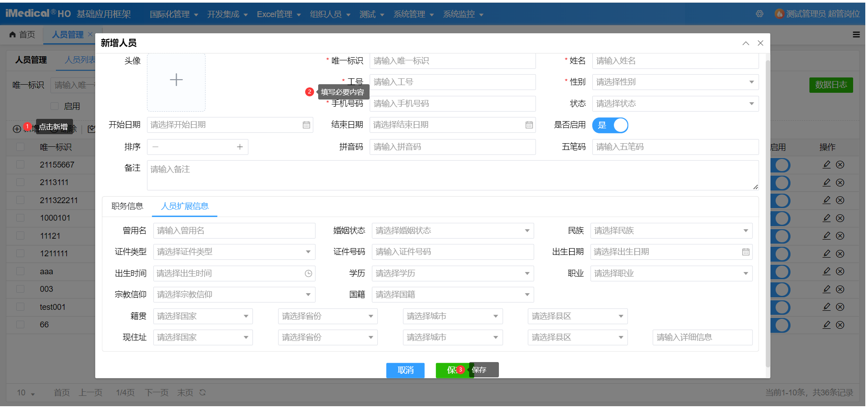The height and width of the screenshot is (408, 868).
Task: Delete row 1000101 with circle-x icon
Action: tap(840, 218)
